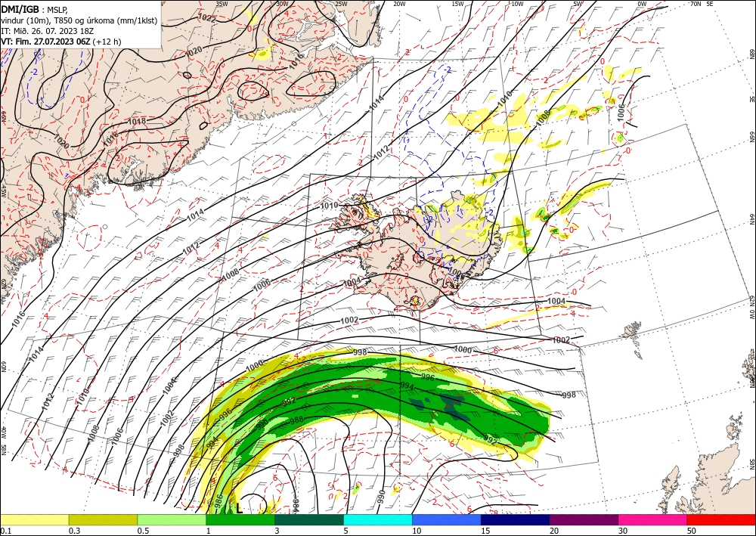Click the '35W' longitude label

point(222,3)
